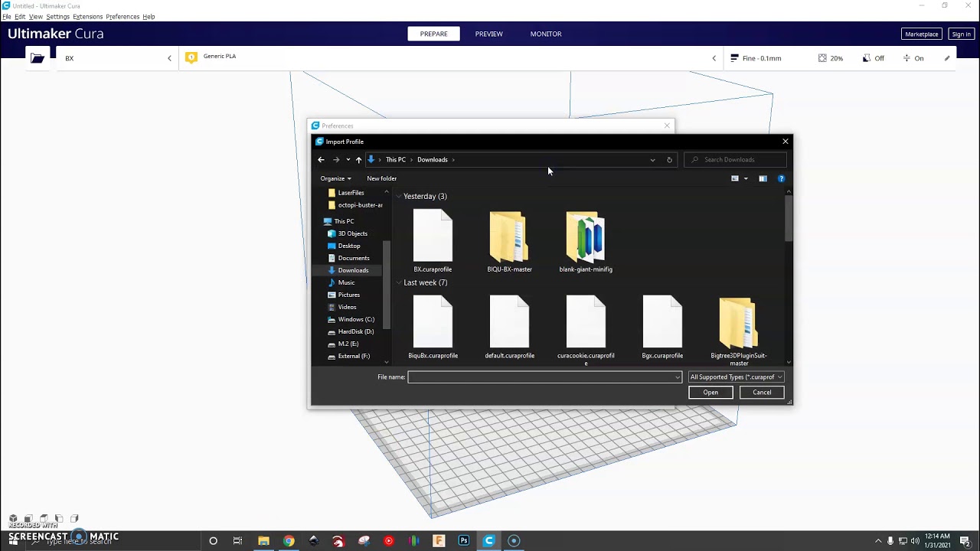Screen dimensions: 980x551
Task: Open File Explorer from the taskbar
Action: point(263,541)
